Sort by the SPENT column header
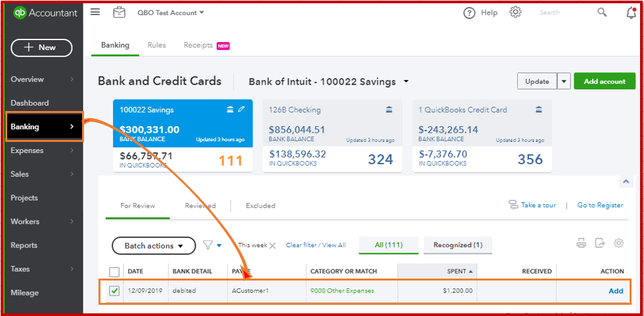The width and height of the screenshot is (644, 316). click(437, 271)
